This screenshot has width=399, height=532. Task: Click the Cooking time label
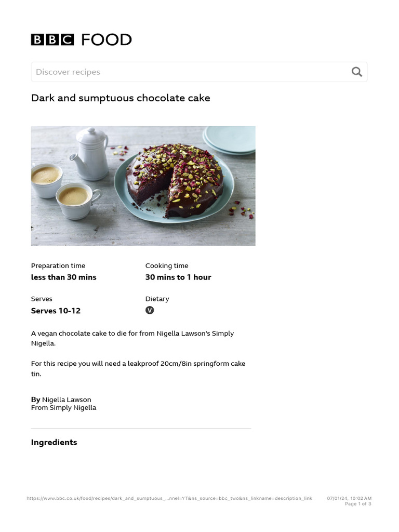[x=167, y=265]
